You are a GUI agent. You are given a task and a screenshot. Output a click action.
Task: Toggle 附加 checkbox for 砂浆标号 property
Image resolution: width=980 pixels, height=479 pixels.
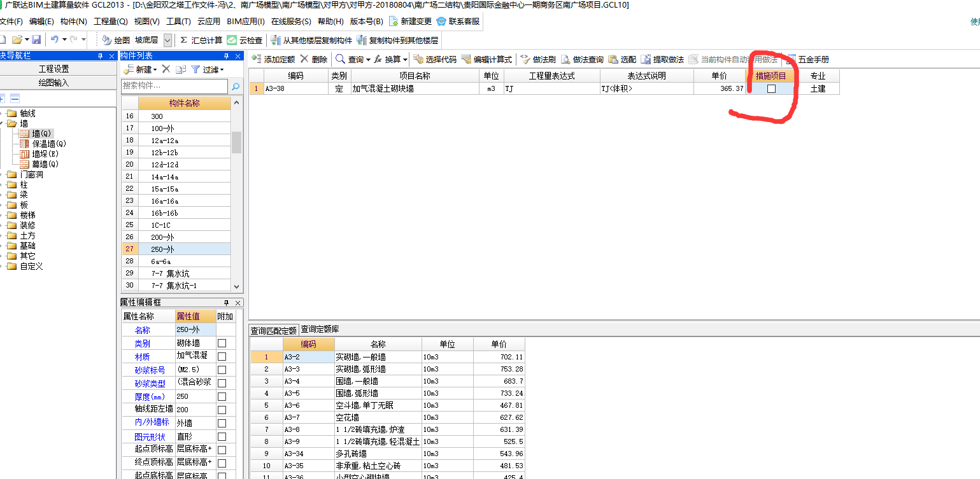[x=222, y=370]
